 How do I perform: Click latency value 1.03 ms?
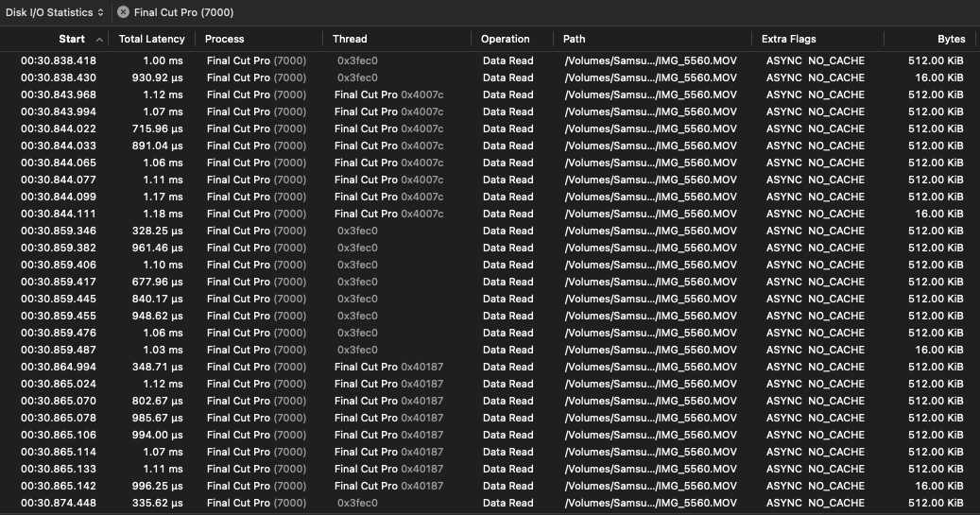tap(163, 350)
